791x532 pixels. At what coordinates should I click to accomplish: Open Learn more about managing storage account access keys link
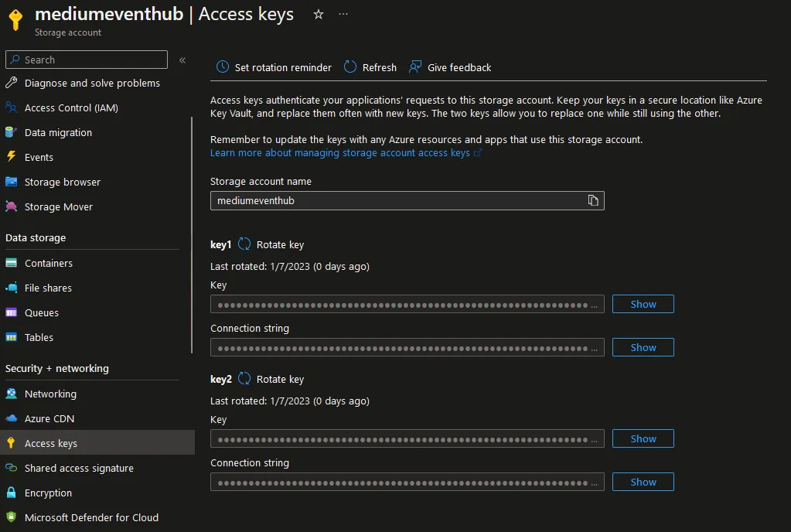[x=340, y=153]
